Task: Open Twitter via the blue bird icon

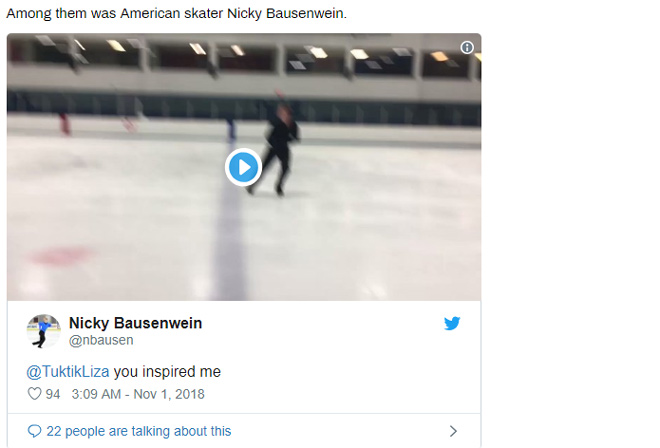Action: 452,323
